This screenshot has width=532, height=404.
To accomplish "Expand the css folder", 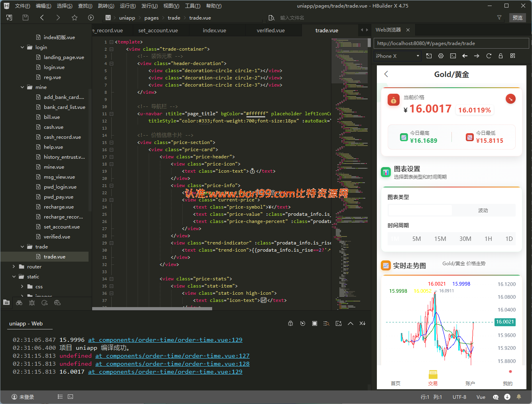I will point(22,286).
